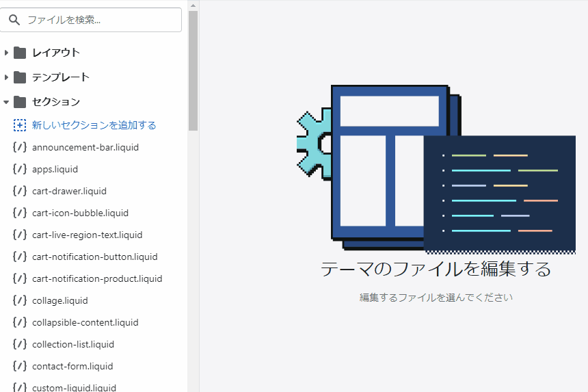Click the scrollbar up arrow
The height and width of the screenshot is (392, 588).
pyautogui.click(x=193, y=5)
